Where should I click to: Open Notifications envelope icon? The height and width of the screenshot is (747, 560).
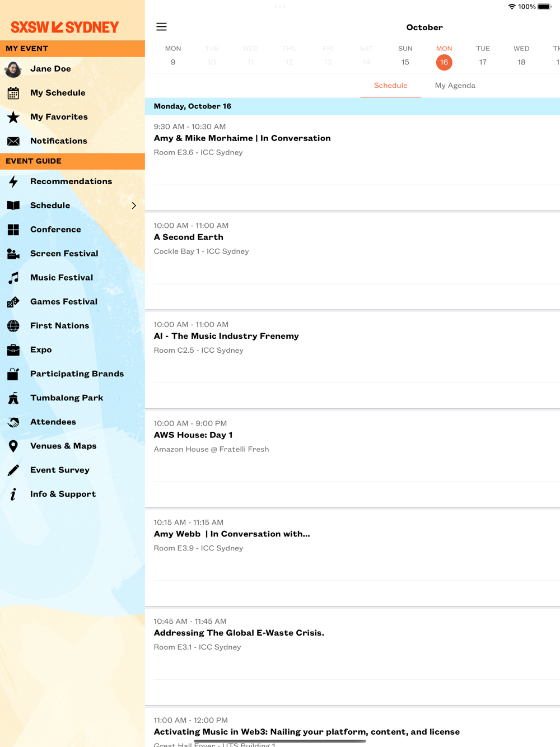13,141
